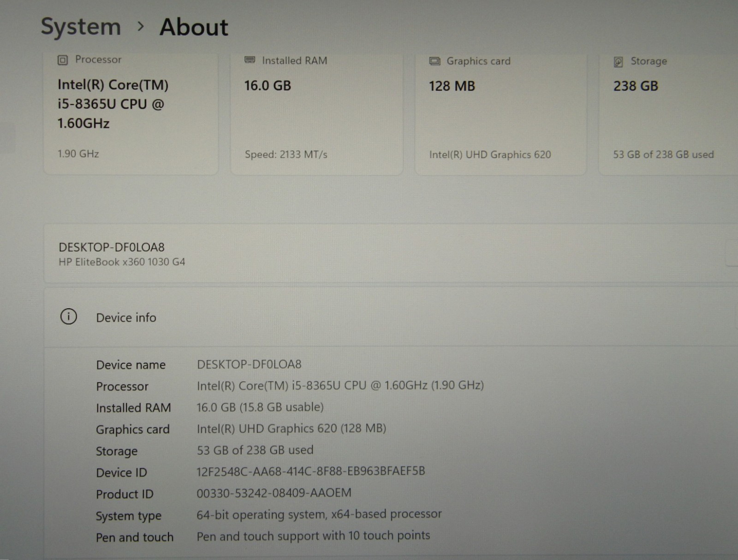The width and height of the screenshot is (738, 560).
Task: Click the Pen and touch label
Action: coord(135,537)
